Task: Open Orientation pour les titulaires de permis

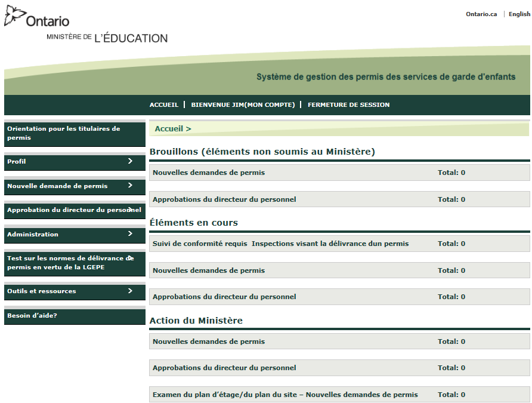Action: [75, 134]
